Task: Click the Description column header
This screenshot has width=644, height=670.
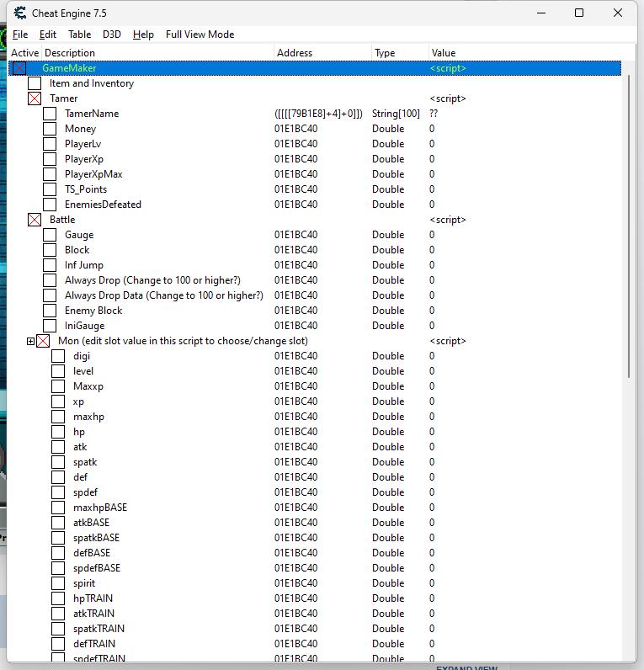Action: 157,52
